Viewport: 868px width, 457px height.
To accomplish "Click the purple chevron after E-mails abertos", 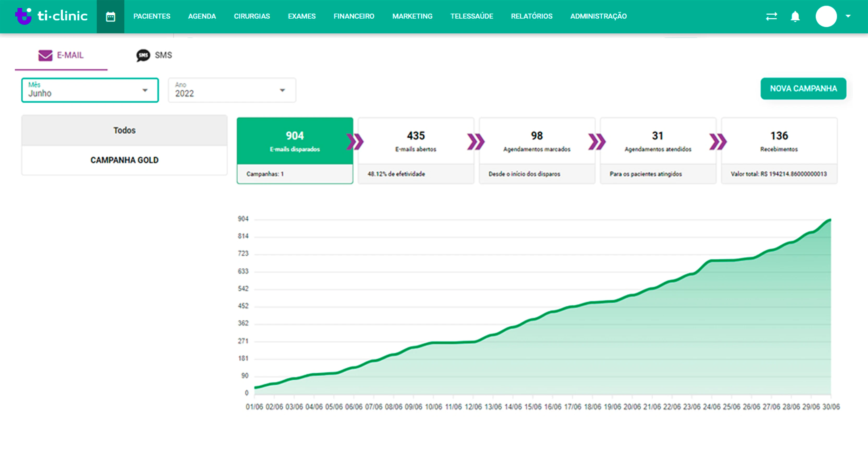I will [x=476, y=142].
